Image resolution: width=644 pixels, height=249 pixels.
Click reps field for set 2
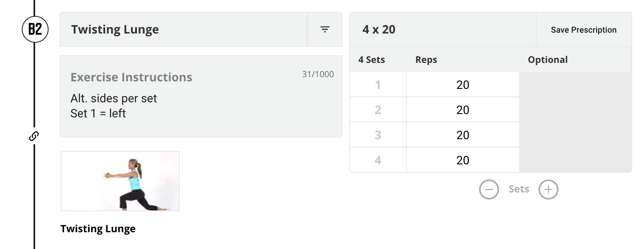(463, 110)
